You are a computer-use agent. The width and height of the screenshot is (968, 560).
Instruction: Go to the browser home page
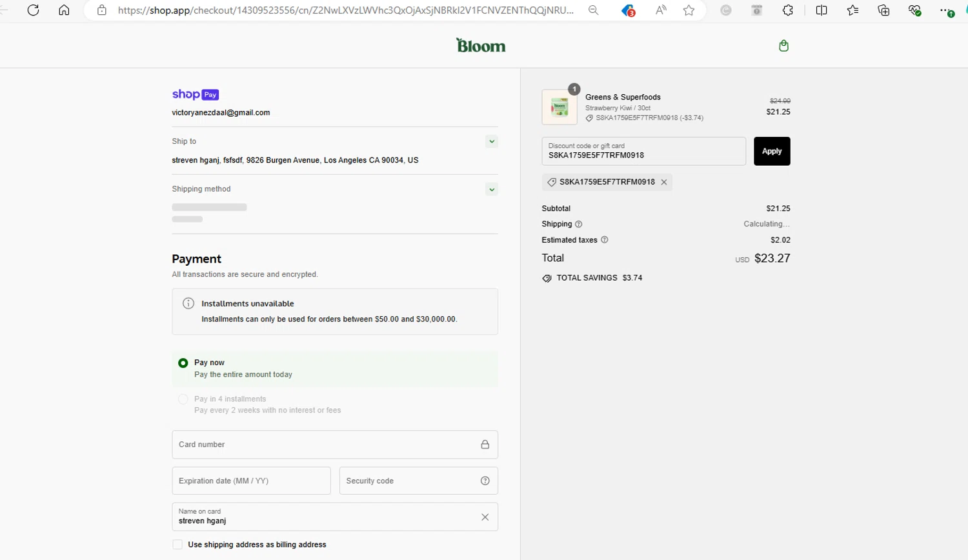[x=64, y=10]
